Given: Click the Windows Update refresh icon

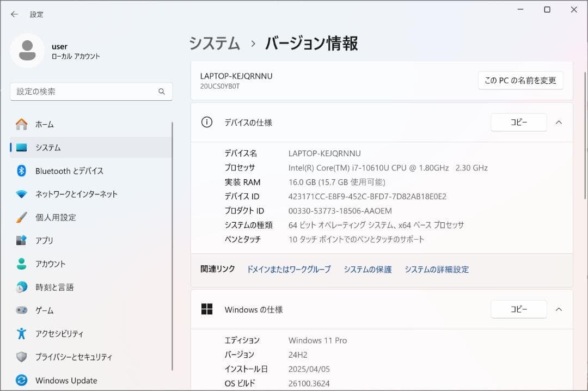Looking at the screenshot, I should [21, 380].
